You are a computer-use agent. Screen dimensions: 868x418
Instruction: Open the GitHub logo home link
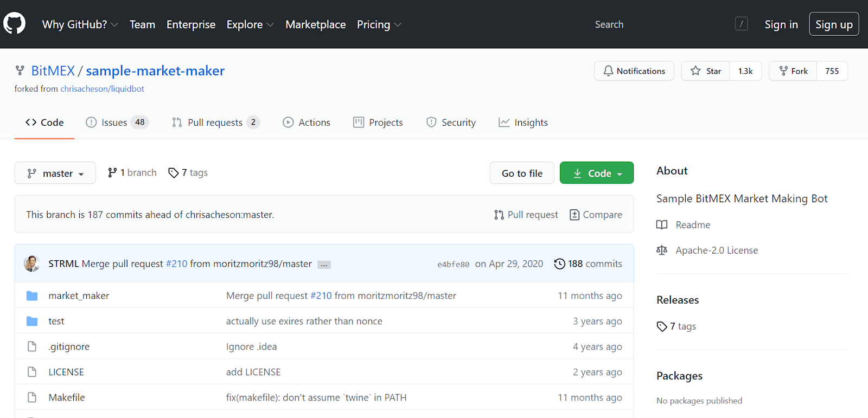click(x=15, y=24)
